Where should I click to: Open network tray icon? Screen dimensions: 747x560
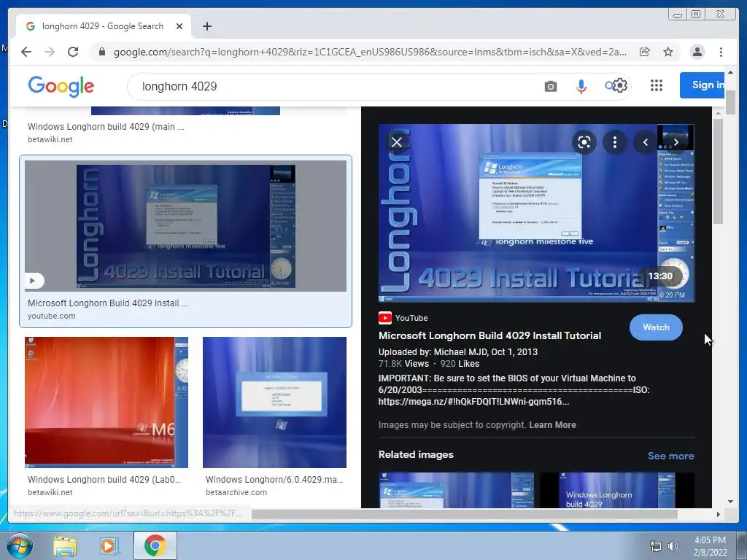tap(656, 546)
